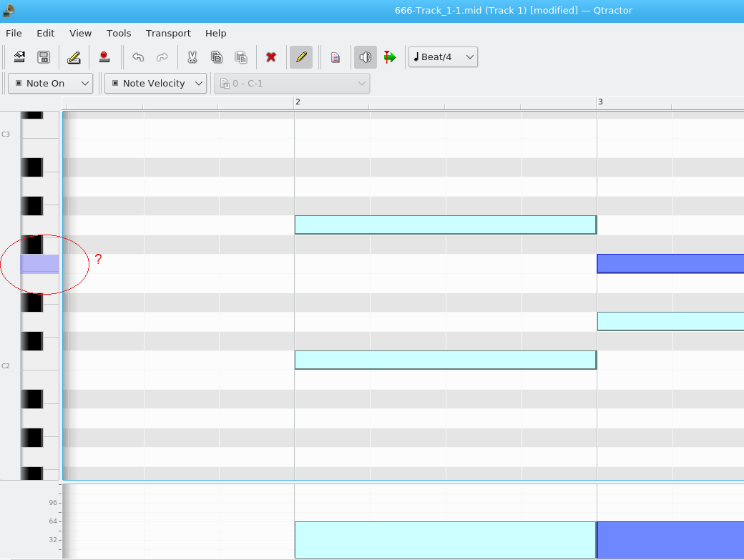Open track properties pencil-on-paper icon
This screenshot has height=560, width=744.
(x=74, y=57)
